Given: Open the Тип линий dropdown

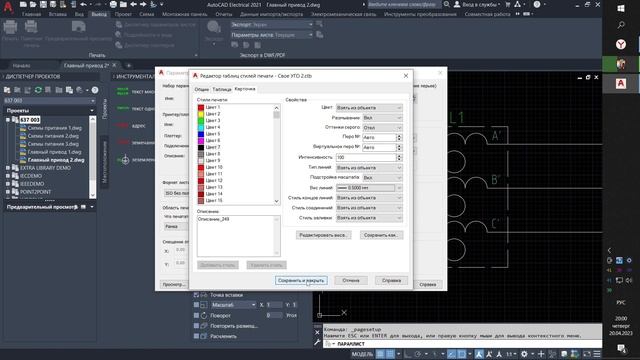Looking at the screenshot, I should pyautogui.click(x=369, y=168).
